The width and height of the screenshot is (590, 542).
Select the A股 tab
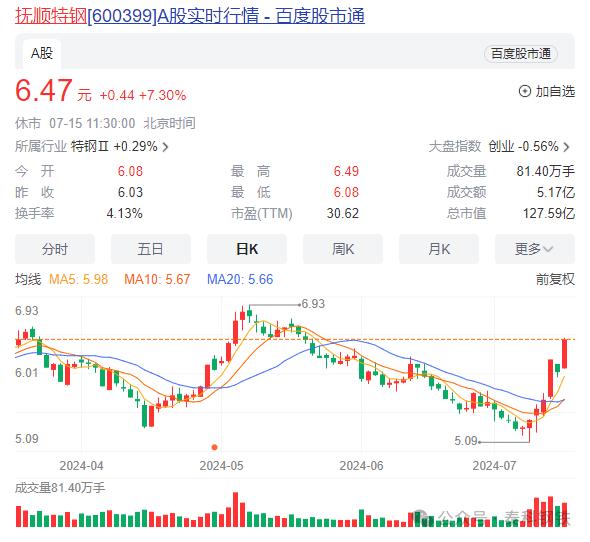41,53
